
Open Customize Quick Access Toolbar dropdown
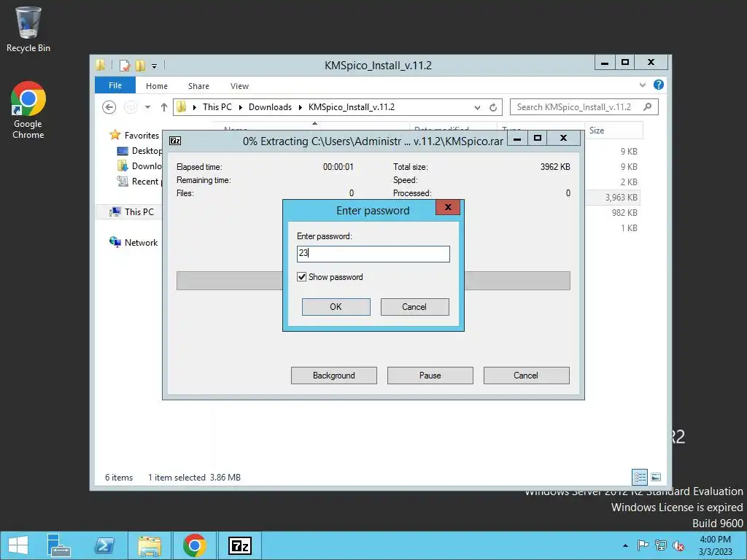(155, 66)
